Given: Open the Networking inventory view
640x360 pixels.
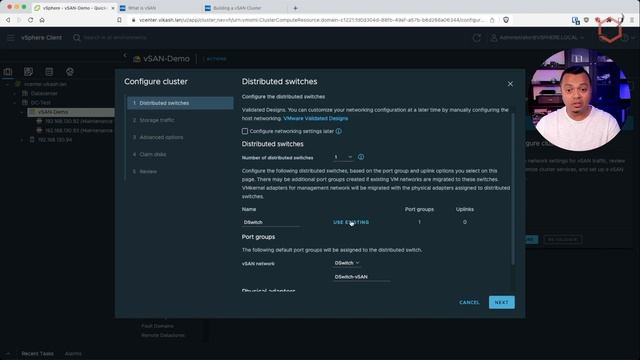Looking at the screenshot, I should tap(70, 72).
